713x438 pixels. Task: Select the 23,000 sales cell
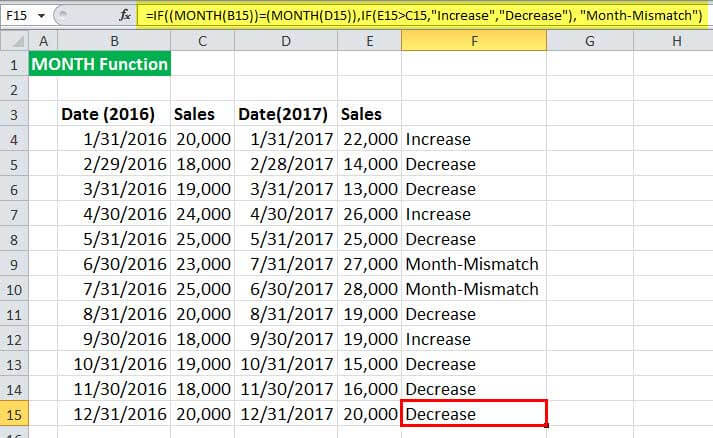202,264
